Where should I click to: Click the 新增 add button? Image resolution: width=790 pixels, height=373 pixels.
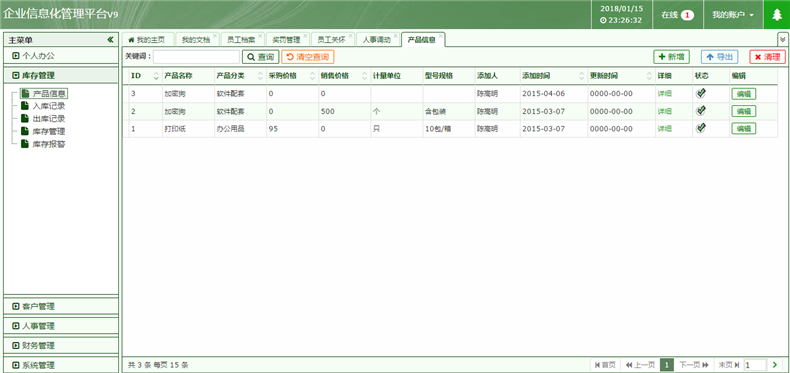coord(671,57)
